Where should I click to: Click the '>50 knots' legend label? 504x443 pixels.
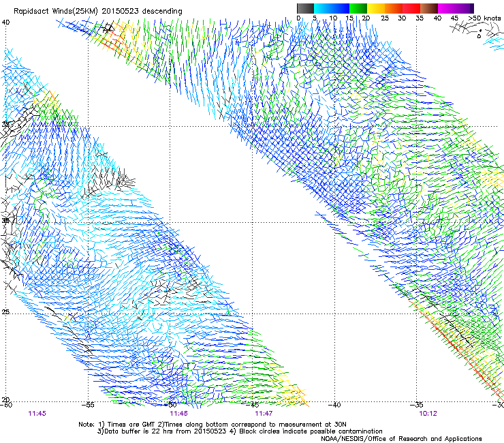pyautogui.click(x=484, y=18)
